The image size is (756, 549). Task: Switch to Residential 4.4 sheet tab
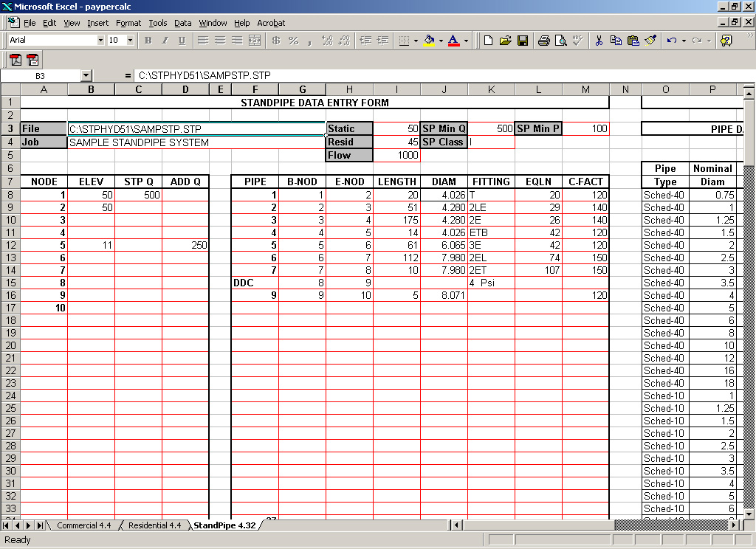click(x=155, y=525)
